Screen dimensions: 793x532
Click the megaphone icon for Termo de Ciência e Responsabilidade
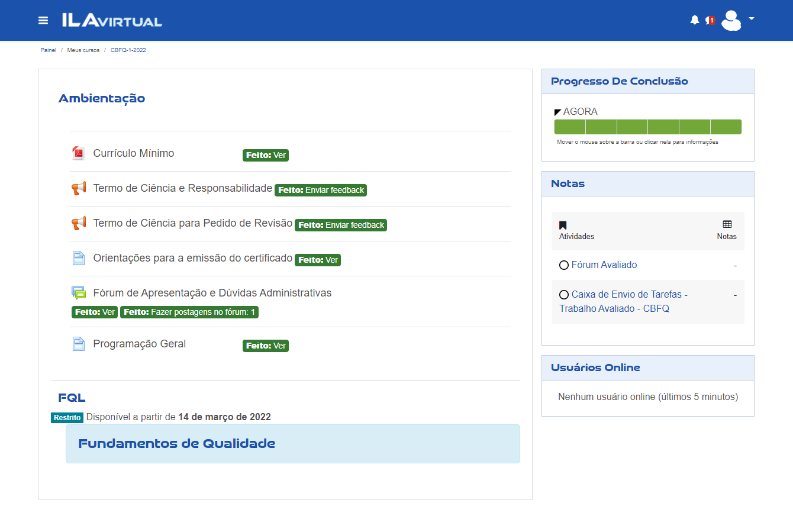78,188
